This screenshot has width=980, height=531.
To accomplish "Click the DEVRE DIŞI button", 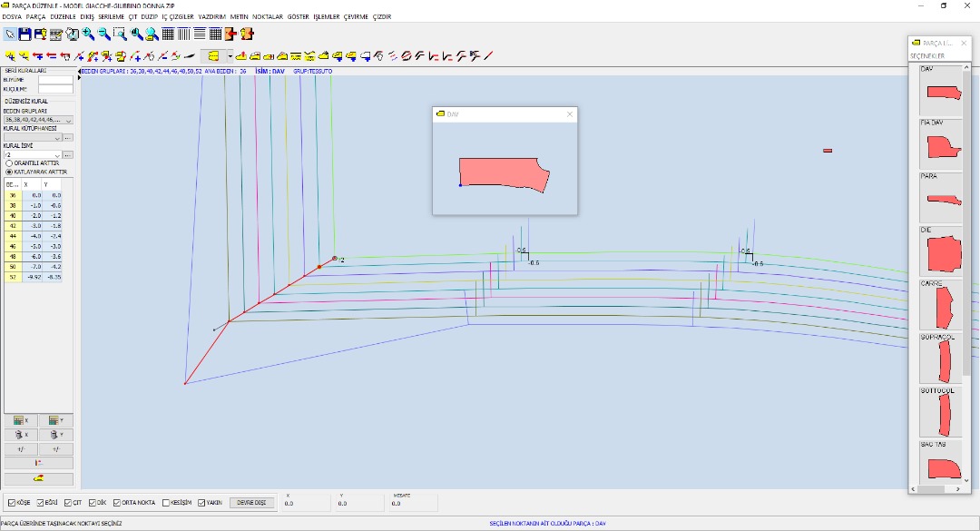I will [x=251, y=502].
